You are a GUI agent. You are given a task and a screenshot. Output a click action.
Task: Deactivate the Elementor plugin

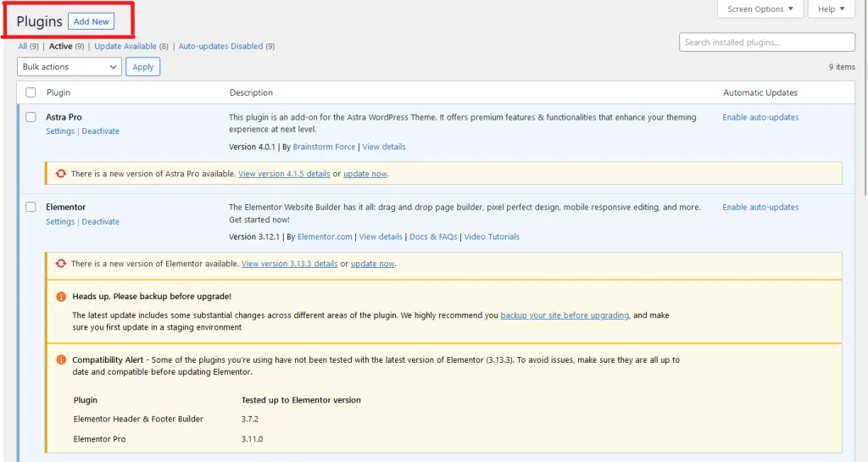pos(100,221)
